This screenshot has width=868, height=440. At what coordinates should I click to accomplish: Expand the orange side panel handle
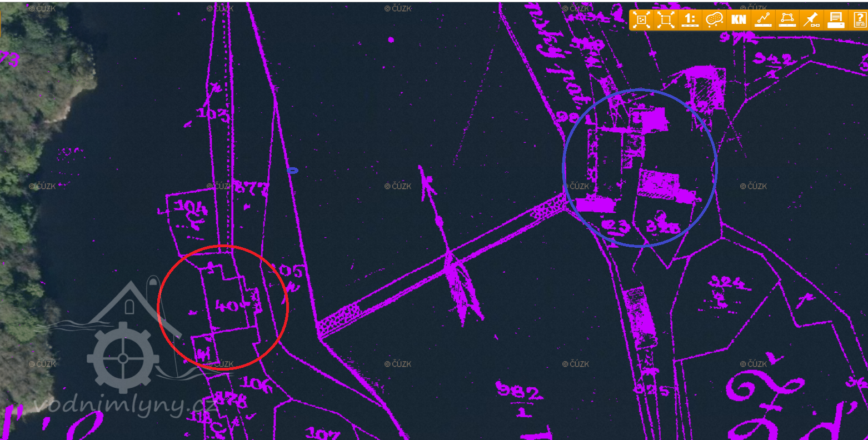1,22
